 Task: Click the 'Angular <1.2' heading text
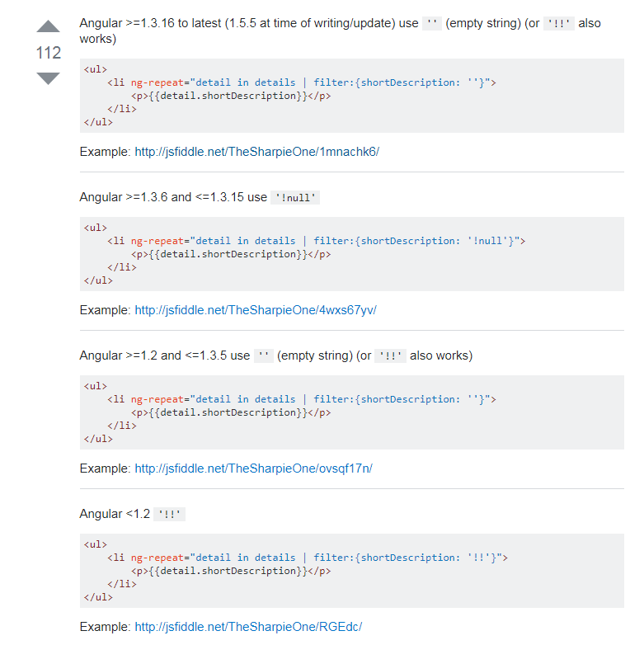coord(115,514)
